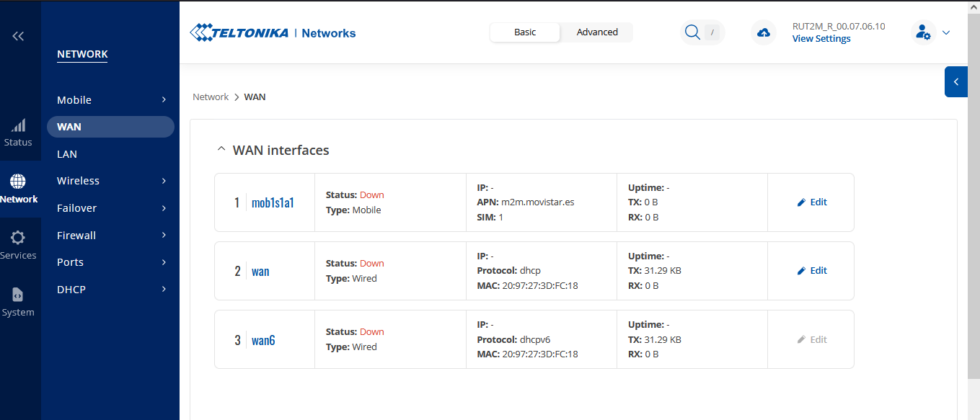Click the cloud firmware update icon
980x420 pixels.
pyautogui.click(x=763, y=32)
